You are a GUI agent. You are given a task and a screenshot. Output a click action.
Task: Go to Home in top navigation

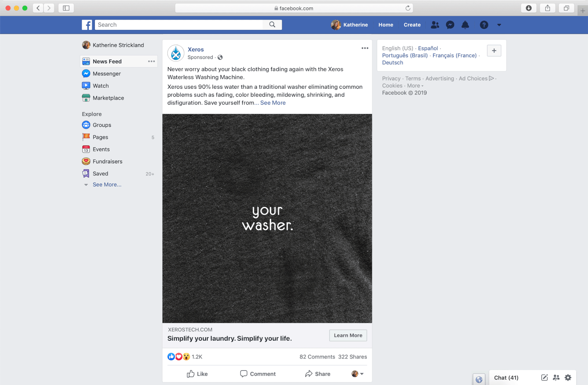pyautogui.click(x=386, y=25)
